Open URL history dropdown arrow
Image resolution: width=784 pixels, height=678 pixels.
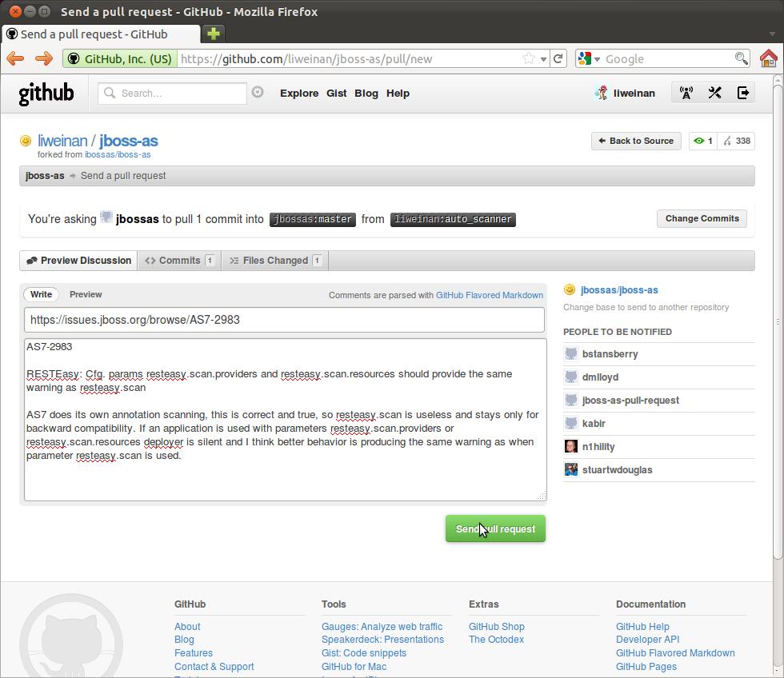543,59
